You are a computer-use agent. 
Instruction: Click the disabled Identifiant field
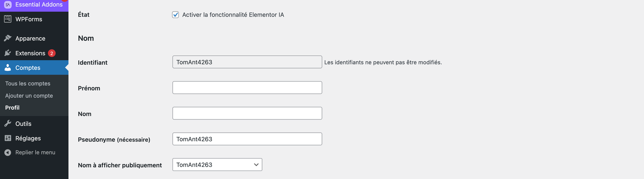click(x=247, y=62)
